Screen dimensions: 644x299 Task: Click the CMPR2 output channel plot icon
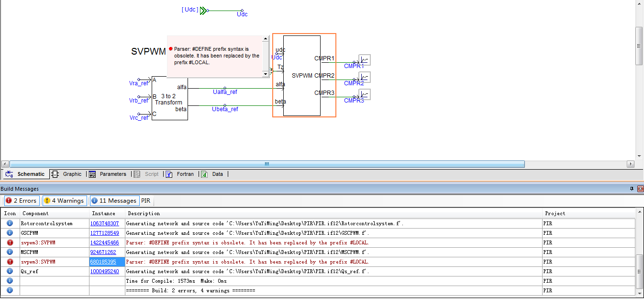[365, 77]
